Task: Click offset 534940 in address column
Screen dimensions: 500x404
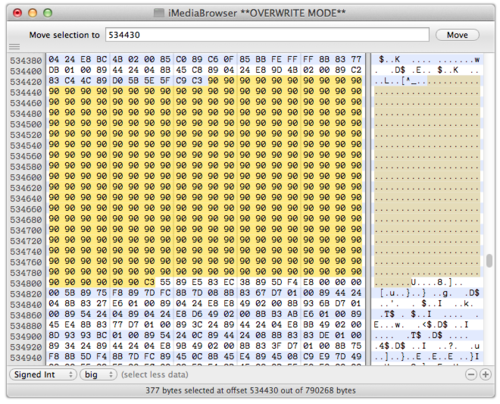Action: (26, 357)
